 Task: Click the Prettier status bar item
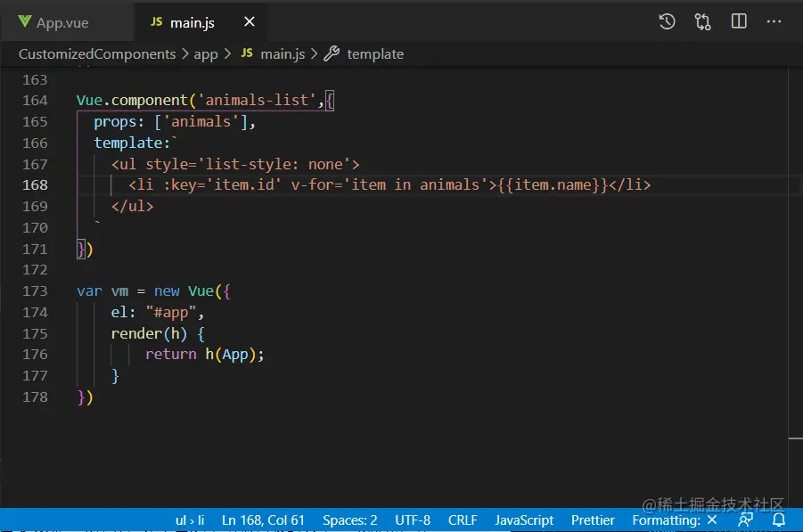tap(593, 520)
